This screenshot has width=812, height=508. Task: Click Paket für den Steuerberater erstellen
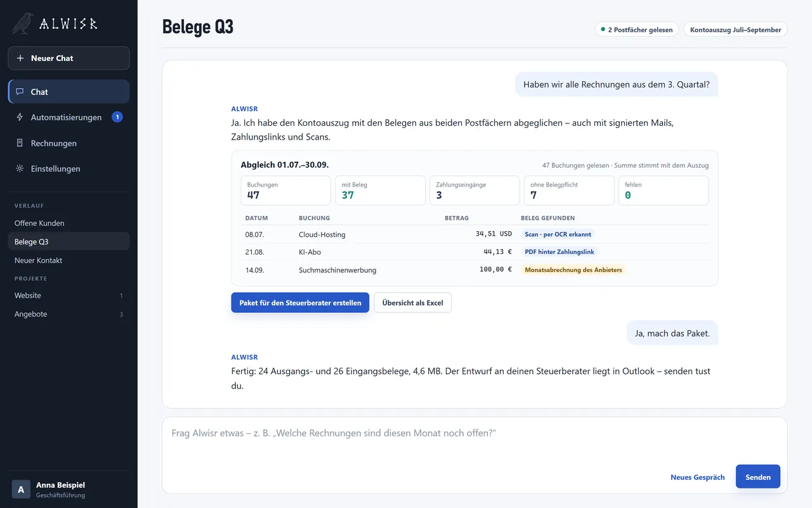[300, 303]
